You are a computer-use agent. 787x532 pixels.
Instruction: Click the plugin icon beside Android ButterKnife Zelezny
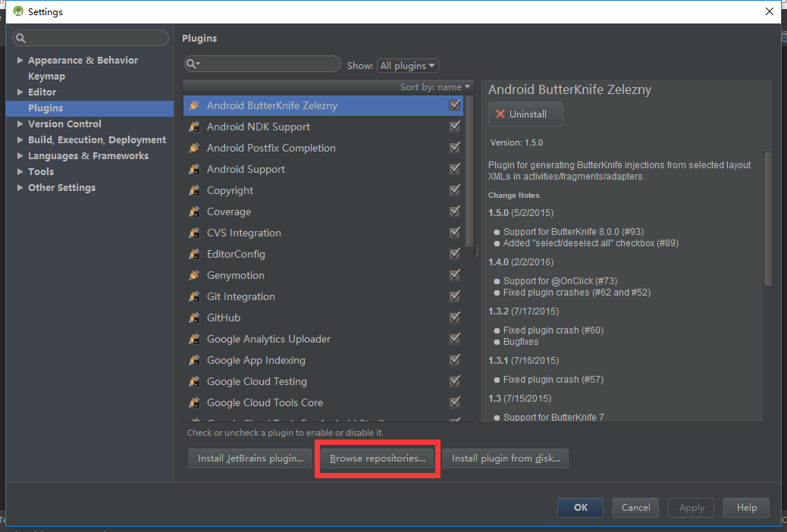(x=194, y=105)
